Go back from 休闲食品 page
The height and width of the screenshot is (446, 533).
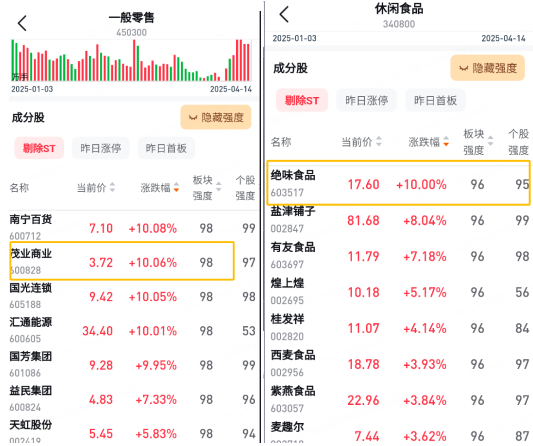(284, 14)
